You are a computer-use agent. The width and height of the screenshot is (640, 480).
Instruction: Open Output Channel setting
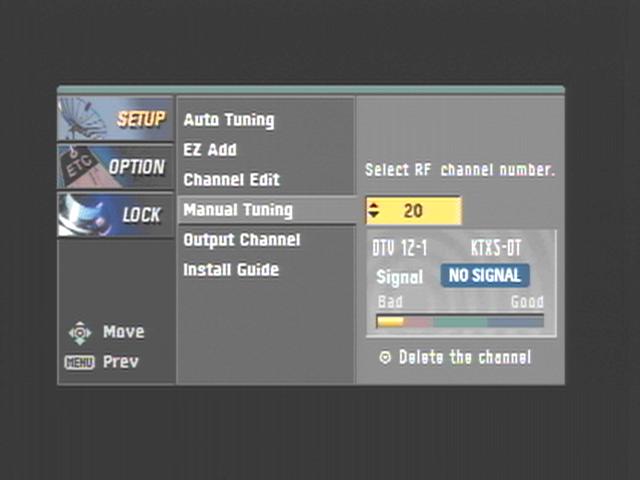242,240
